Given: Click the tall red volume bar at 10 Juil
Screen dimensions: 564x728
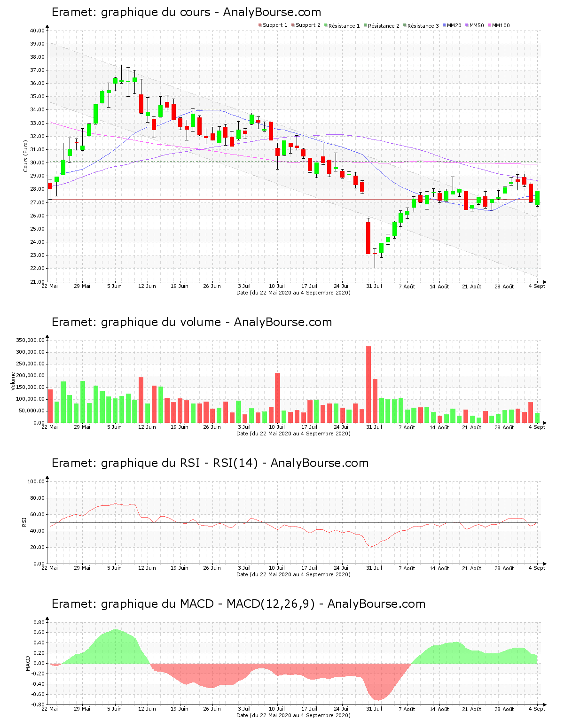Looking at the screenshot, I should coord(278,398).
